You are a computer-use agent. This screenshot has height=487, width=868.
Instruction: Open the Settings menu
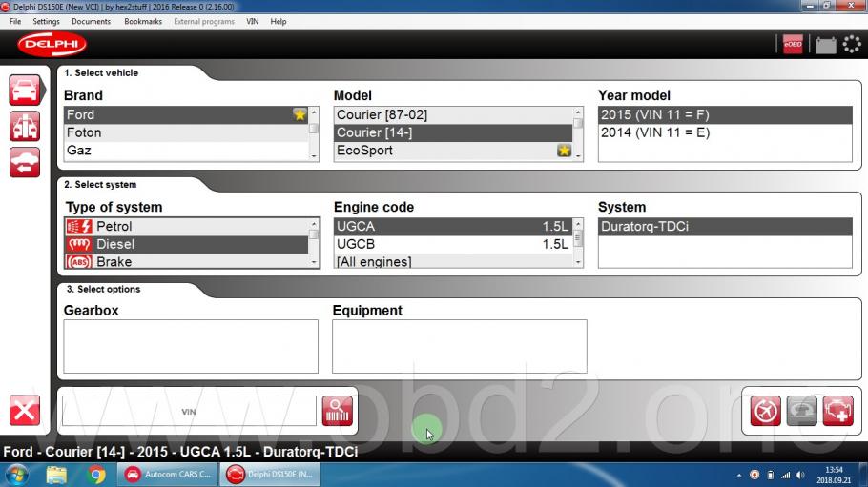click(x=46, y=22)
